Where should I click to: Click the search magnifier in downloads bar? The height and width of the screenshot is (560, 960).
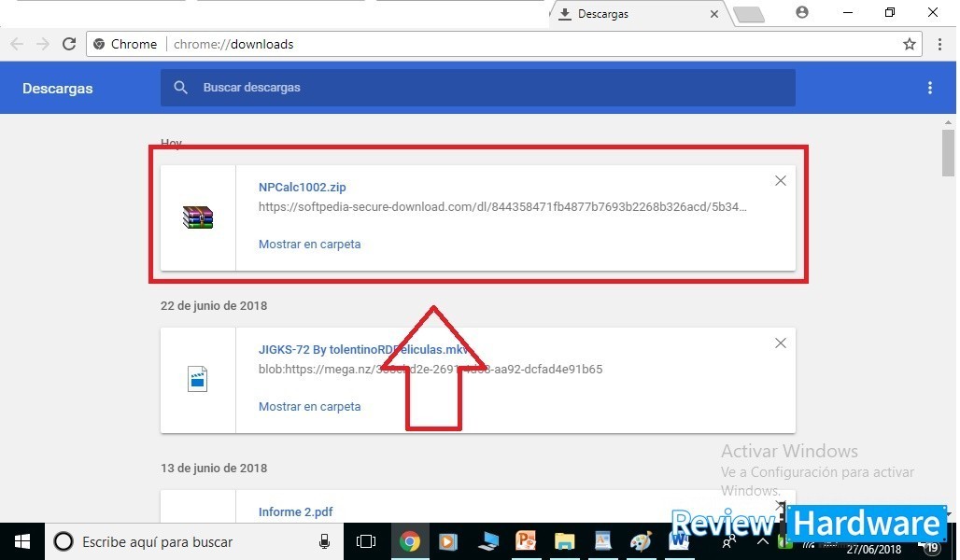coord(180,88)
